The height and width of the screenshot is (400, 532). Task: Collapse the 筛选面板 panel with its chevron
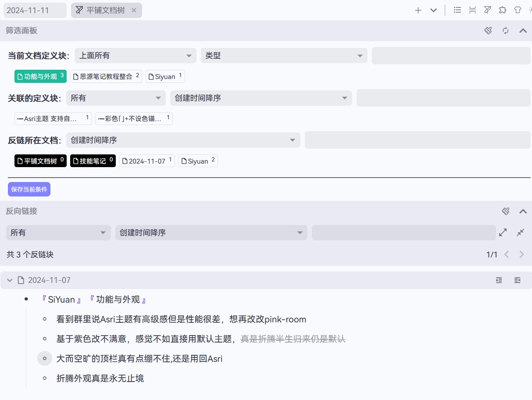pyautogui.click(x=523, y=31)
